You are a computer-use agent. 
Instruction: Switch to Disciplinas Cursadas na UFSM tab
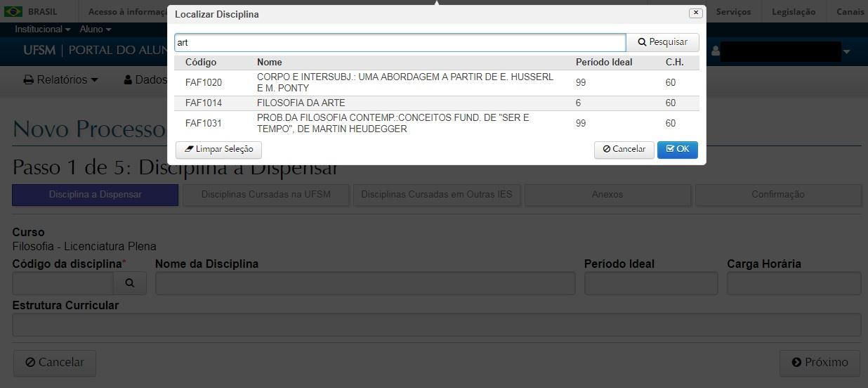click(x=265, y=195)
